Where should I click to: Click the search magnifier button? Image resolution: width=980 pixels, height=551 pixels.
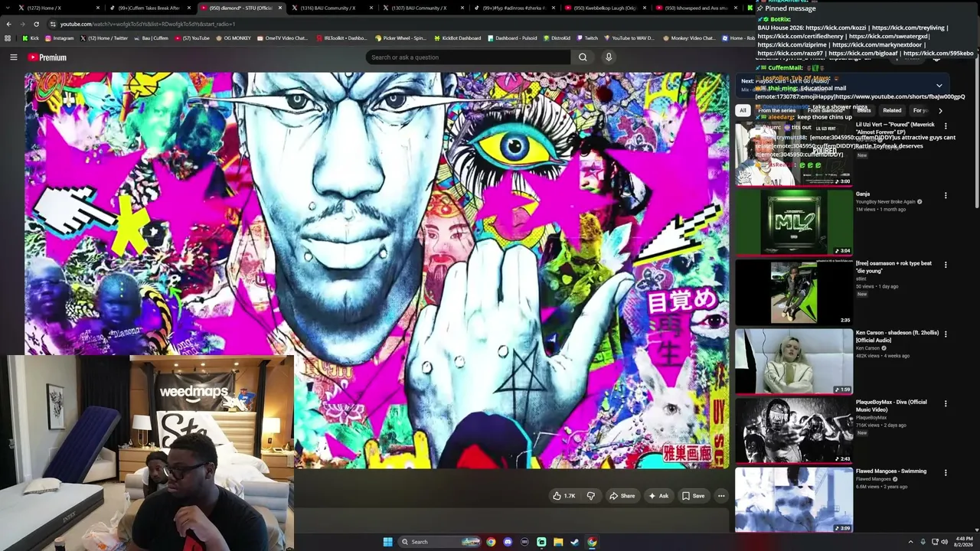[583, 57]
